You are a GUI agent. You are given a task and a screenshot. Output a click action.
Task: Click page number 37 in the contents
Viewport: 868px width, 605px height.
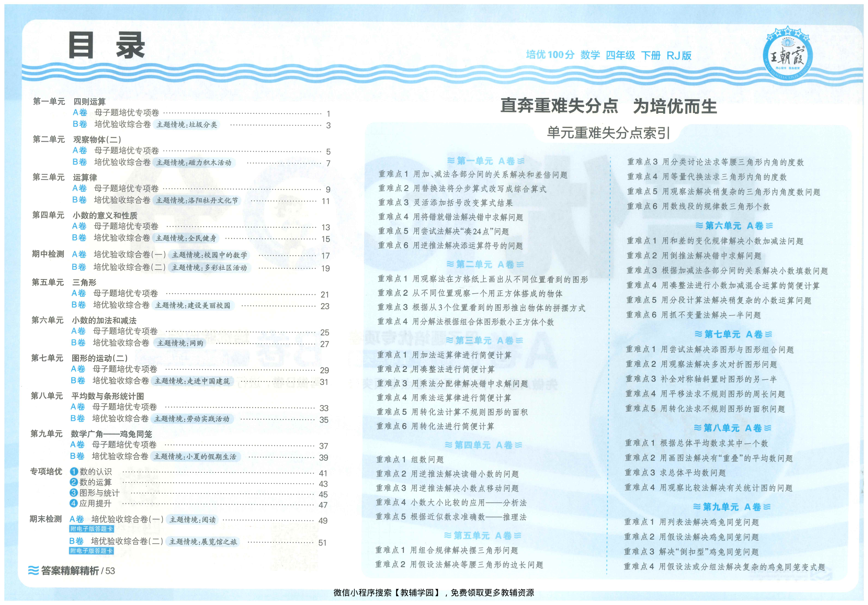(x=324, y=446)
